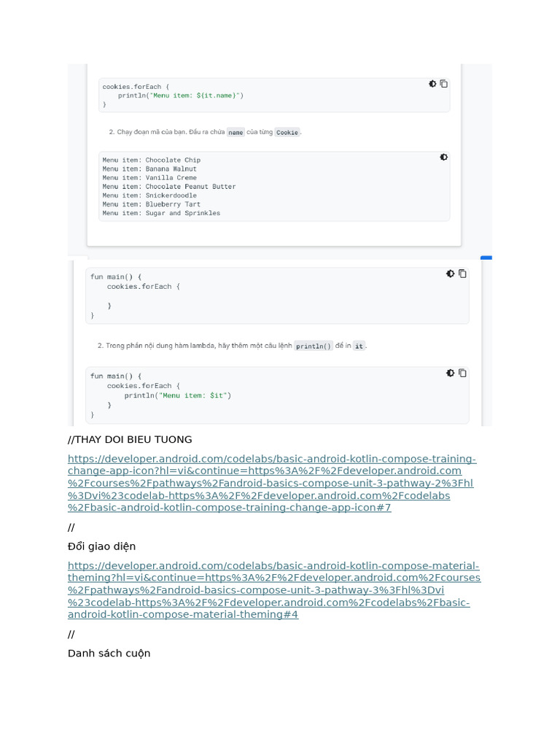560x747 pixels.
Task: Toggle dark theme on Menu item output block
Action: tap(443, 157)
